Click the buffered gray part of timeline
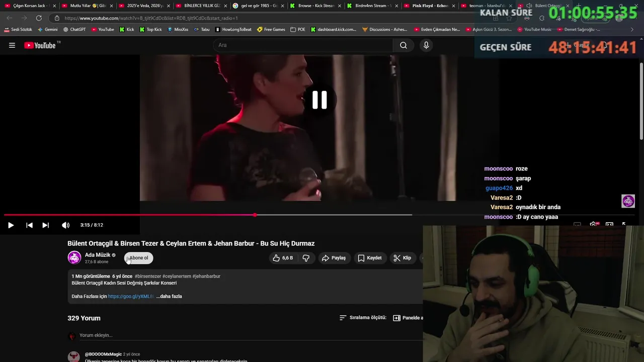The width and height of the screenshot is (644, 362). (334, 215)
